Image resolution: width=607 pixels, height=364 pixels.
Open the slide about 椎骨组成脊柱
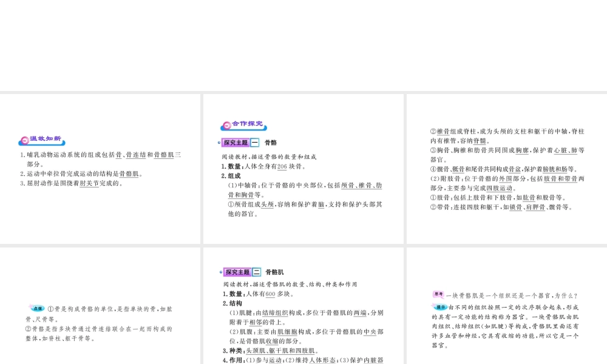coord(506,169)
